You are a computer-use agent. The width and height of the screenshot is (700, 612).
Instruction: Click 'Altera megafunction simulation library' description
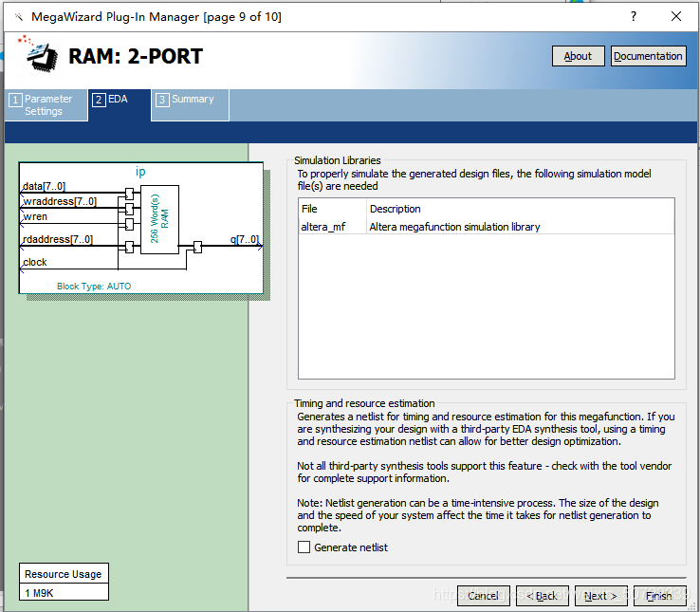pos(454,227)
